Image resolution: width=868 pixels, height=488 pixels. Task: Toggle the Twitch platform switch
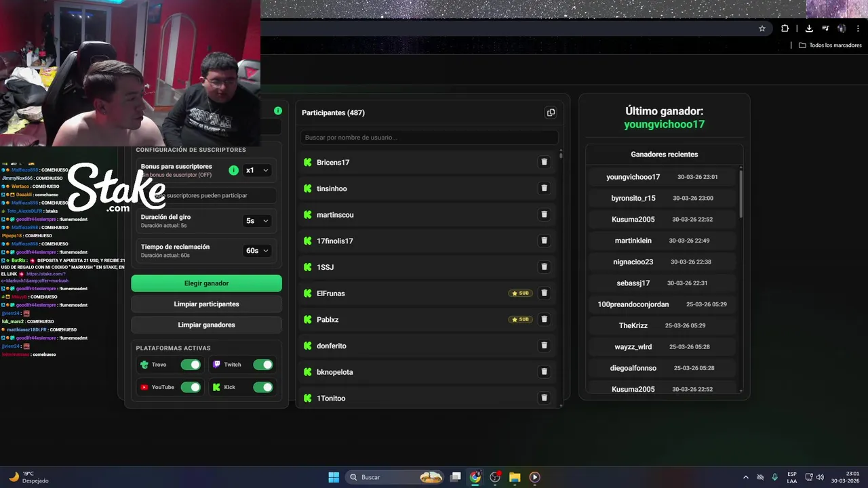(263, 365)
